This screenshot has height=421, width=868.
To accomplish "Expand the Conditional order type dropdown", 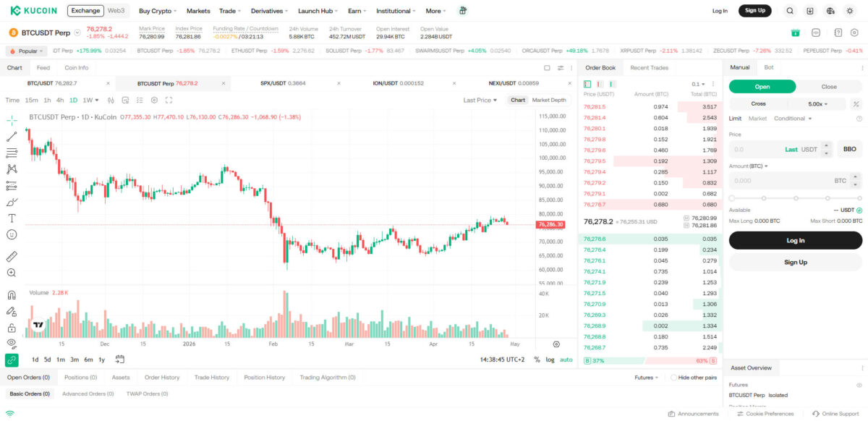I will pos(793,119).
